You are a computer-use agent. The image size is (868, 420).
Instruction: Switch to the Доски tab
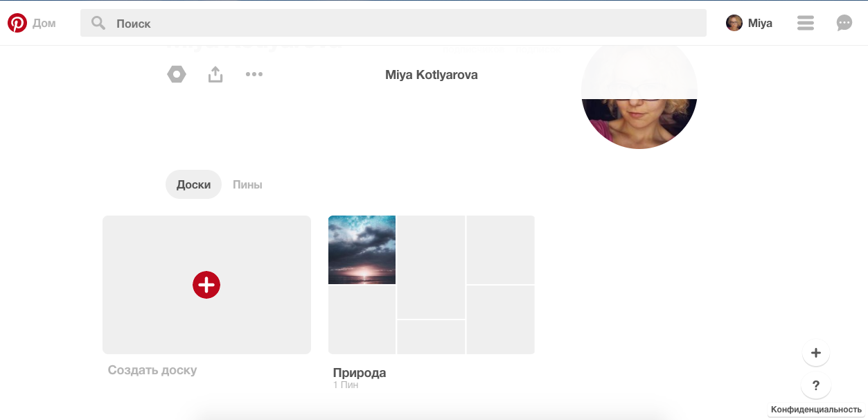(193, 185)
